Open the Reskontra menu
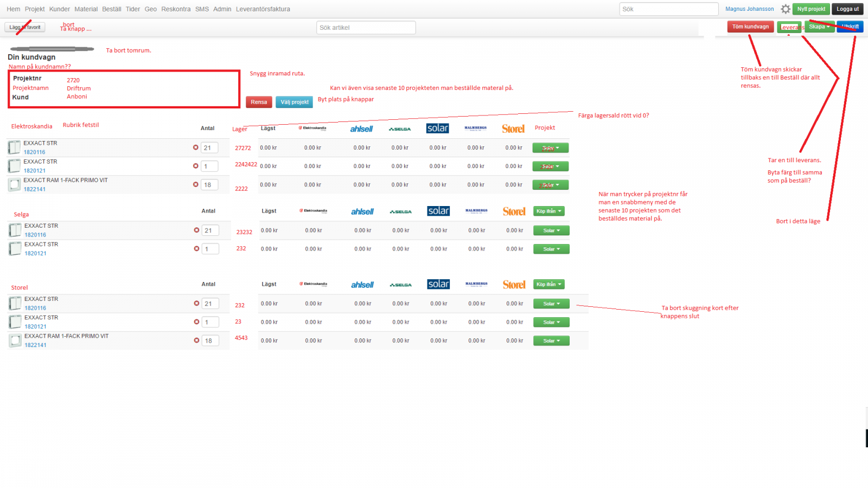Viewport: 868px width, 488px height. (176, 9)
